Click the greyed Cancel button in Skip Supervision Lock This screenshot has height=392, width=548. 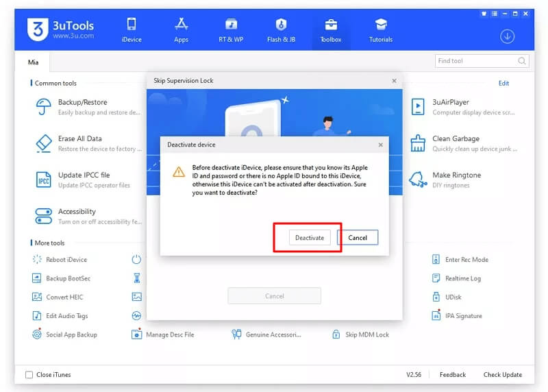(x=275, y=296)
